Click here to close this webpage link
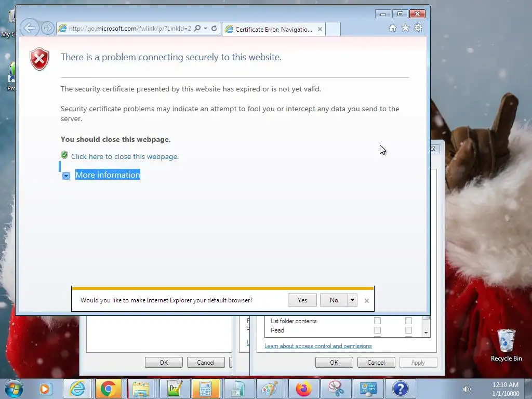This screenshot has height=399, width=532. (x=125, y=156)
